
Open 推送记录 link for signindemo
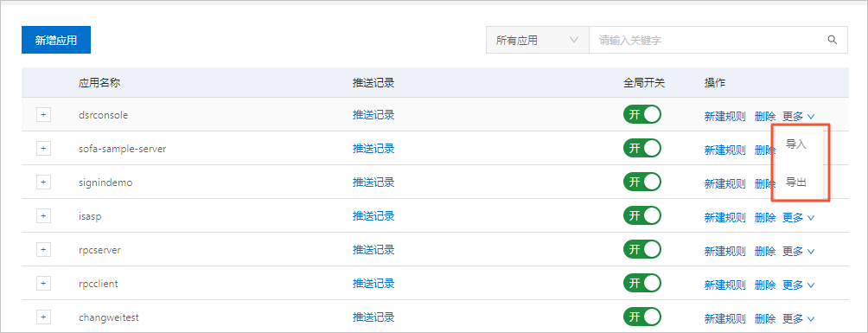point(373,183)
